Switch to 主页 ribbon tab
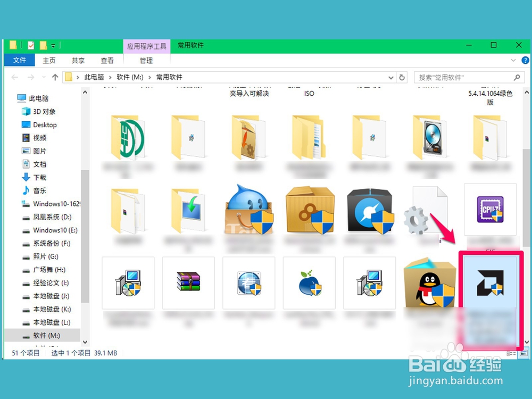The image size is (532, 399). 49,61
